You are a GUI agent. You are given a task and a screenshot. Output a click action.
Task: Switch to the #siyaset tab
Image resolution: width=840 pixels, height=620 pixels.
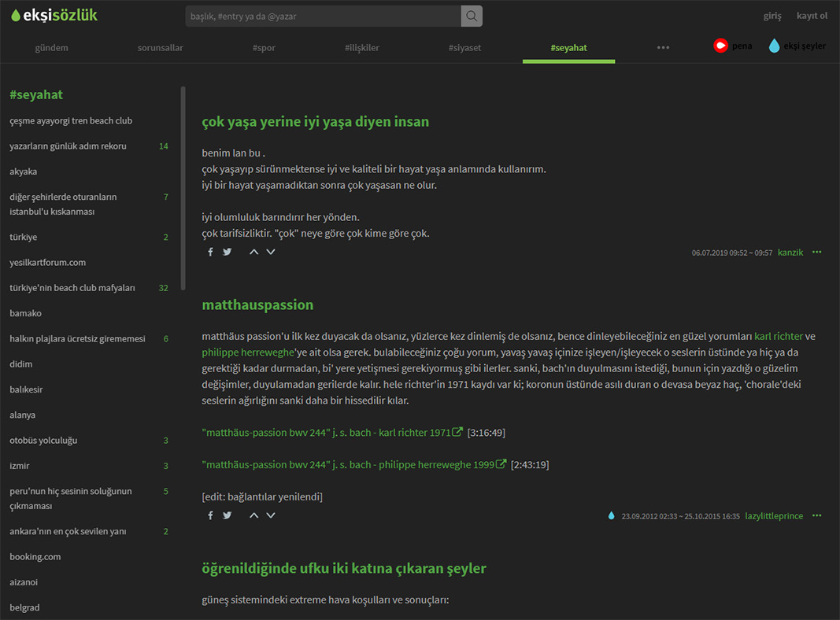pyautogui.click(x=464, y=47)
